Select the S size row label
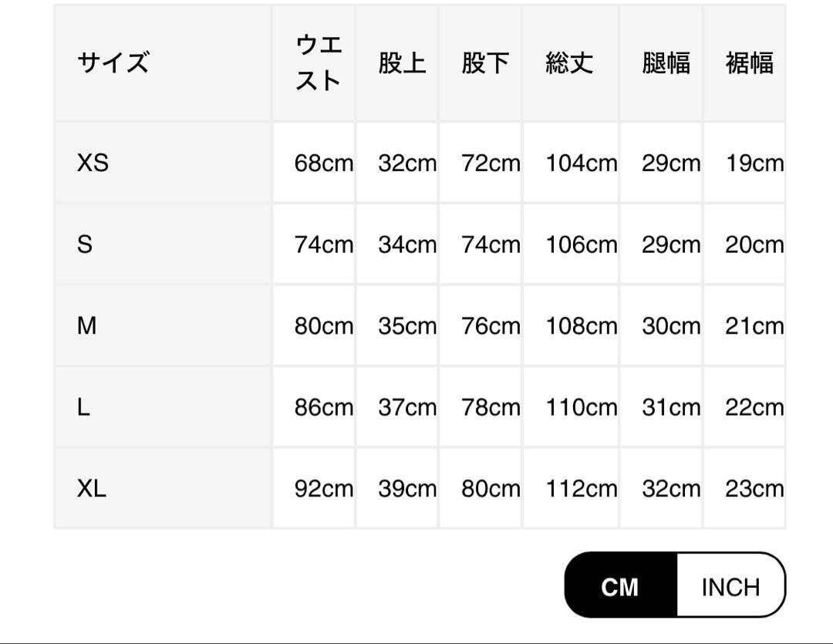Image resolution: width=833 pixels, height=644 pixels. (x=163, y=244)
